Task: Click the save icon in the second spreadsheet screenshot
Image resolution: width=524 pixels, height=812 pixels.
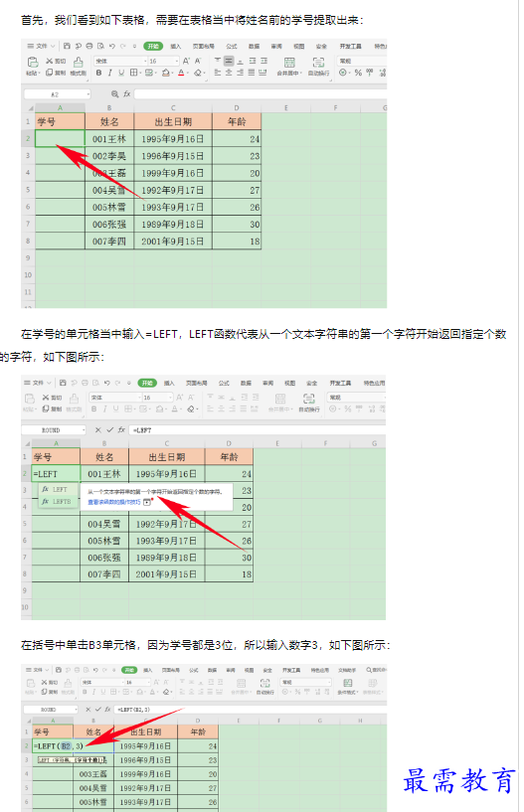Action: pyautogui.click(x=63, y=383)
